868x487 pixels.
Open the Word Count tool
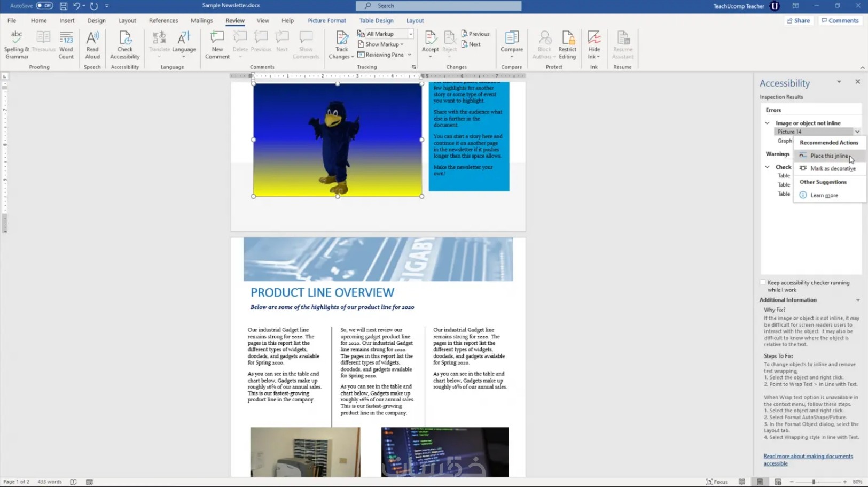[66, 44]
